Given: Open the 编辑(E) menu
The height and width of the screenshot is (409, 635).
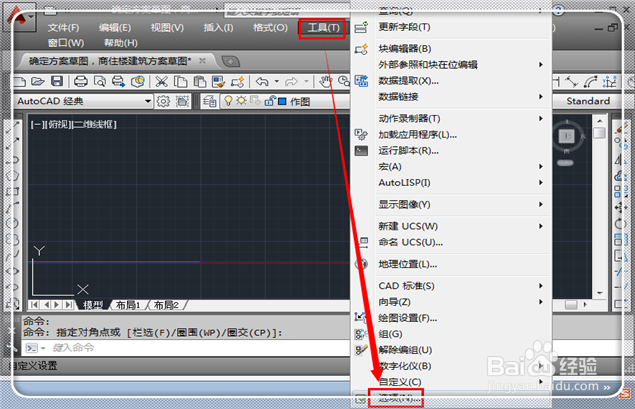Looking at the screenshot, I should point(115,28).
